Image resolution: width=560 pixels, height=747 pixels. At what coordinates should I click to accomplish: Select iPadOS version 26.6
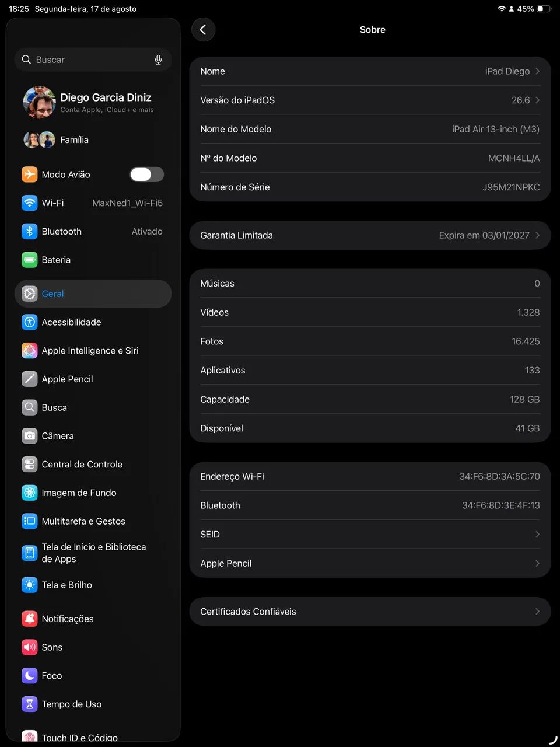[520, 100]
